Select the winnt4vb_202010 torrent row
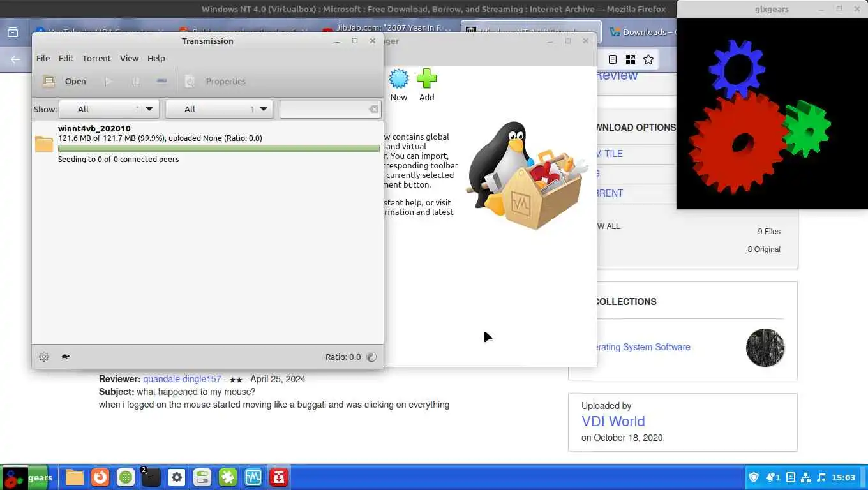The image size is (868, 490). coord(207,144)
